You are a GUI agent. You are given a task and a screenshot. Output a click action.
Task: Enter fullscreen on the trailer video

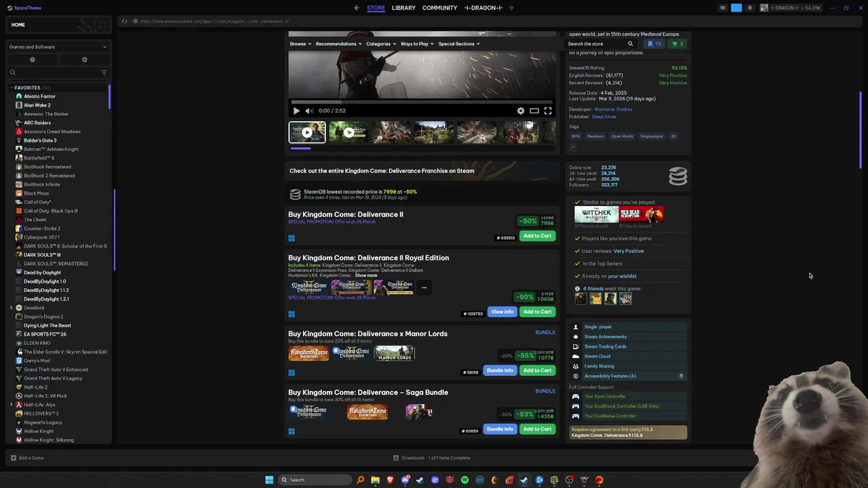click(548, 110)
